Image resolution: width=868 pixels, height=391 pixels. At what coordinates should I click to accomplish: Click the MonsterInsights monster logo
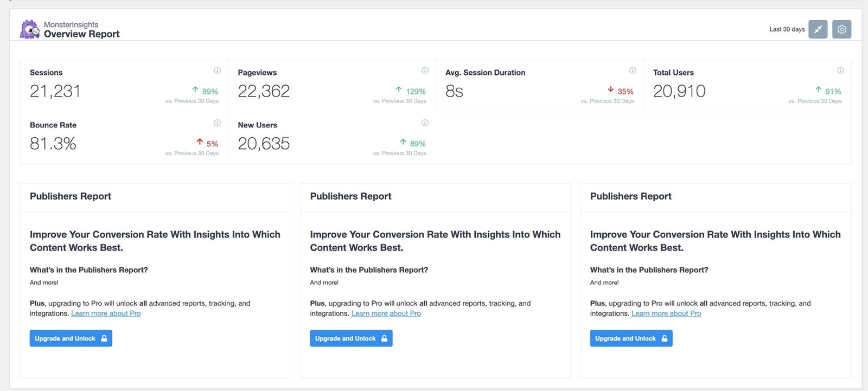30,29
